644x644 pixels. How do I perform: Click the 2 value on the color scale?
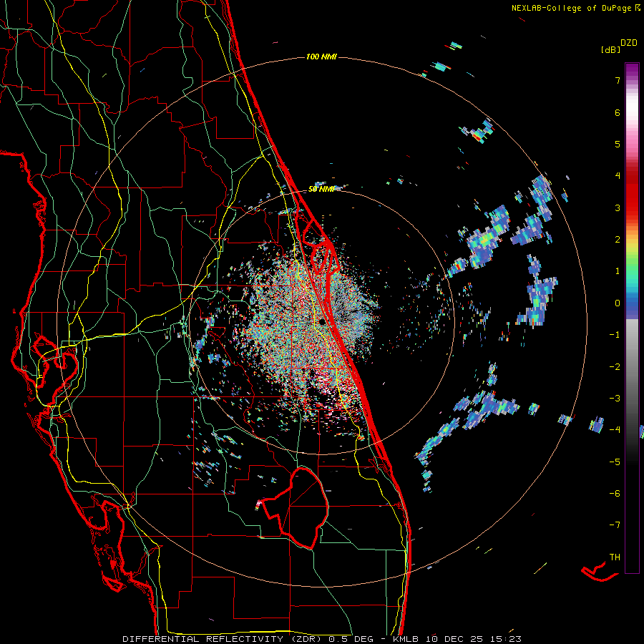coord(618,240)
